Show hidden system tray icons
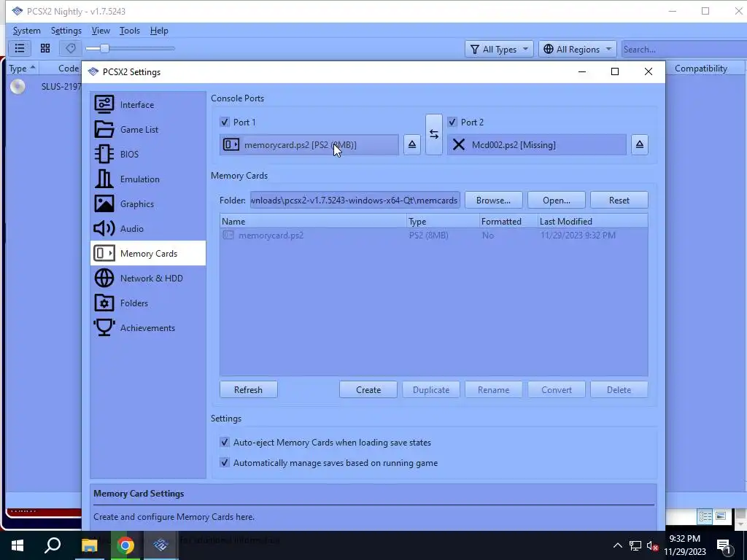The image size is (747, 560). 617,545
